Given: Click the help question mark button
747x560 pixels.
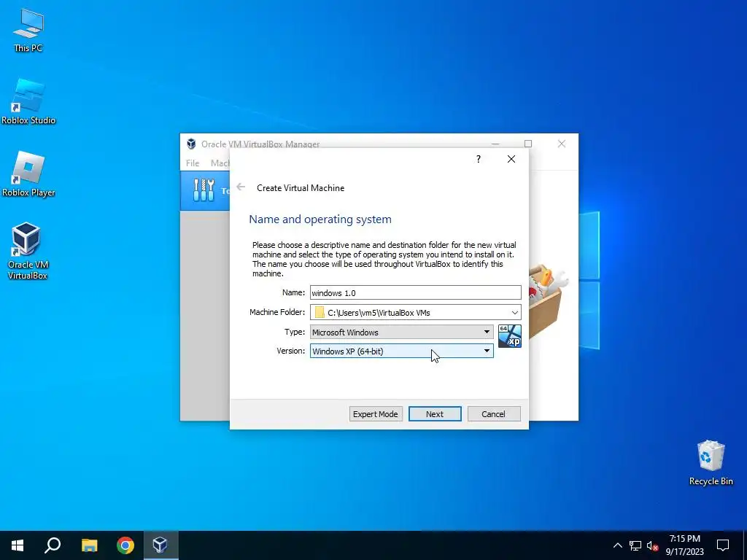Looking at the screenshot, I should point(479,159).
